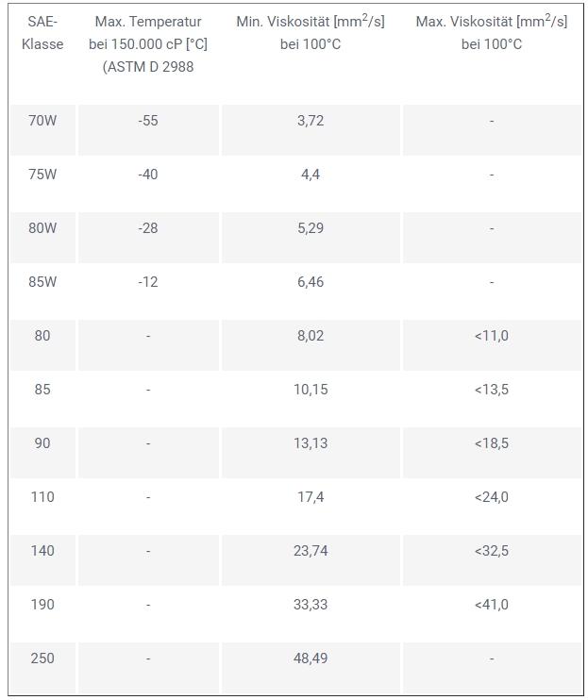Select the -12 temperature cell
Viewport: 588px width, 700px height.
(x=148, y=282)
